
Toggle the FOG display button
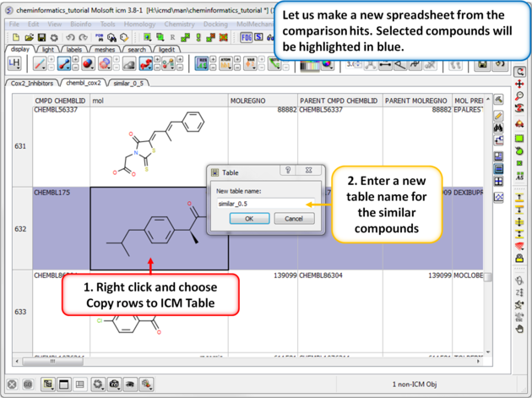click(247, 37)
